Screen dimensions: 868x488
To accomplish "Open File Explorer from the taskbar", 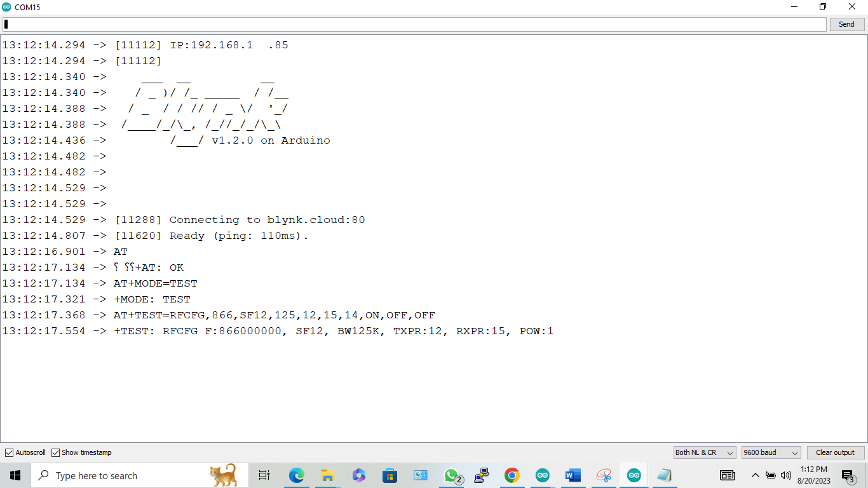I will [x=327, y=475].
